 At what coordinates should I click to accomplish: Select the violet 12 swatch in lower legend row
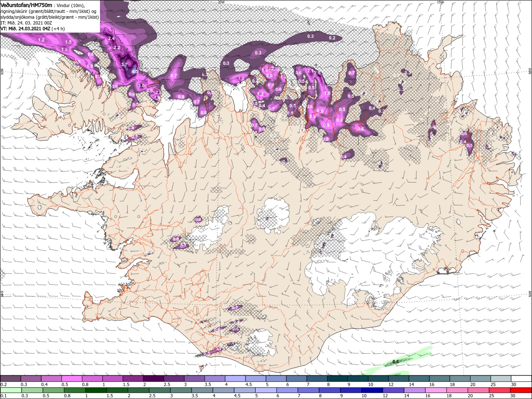point(394,390)
